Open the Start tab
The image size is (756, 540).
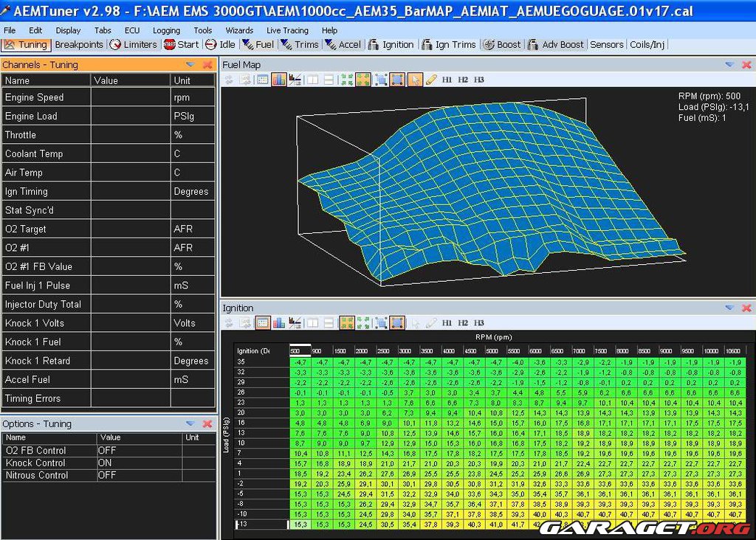point(182,45)
